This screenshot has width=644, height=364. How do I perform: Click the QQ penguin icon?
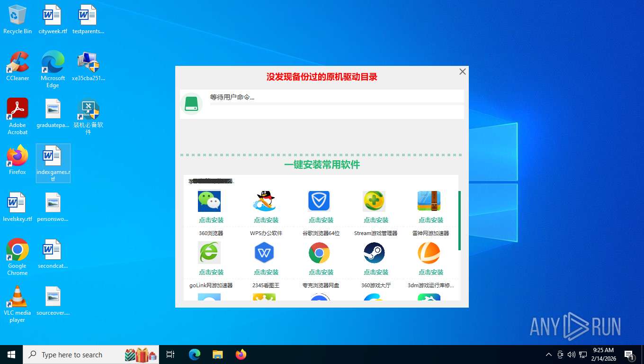pyautogui.click(x=264, y=201)
